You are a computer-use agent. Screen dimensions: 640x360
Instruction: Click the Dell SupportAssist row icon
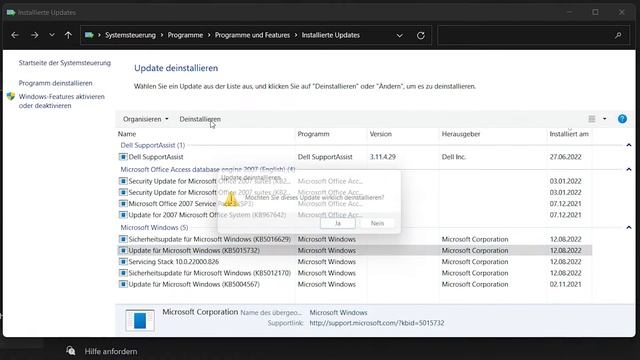(x=123, y=157)
